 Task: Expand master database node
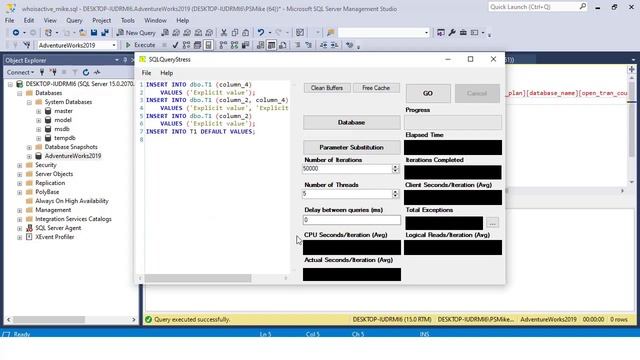(x=38, y=111)
